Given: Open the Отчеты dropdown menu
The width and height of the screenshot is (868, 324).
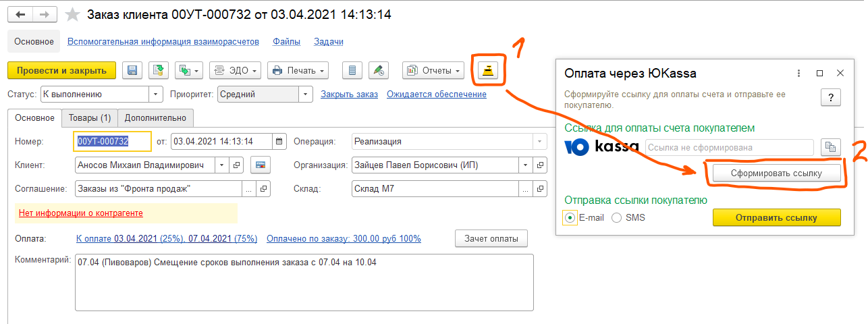Looking at the screenshot, I should click(433, 70).
